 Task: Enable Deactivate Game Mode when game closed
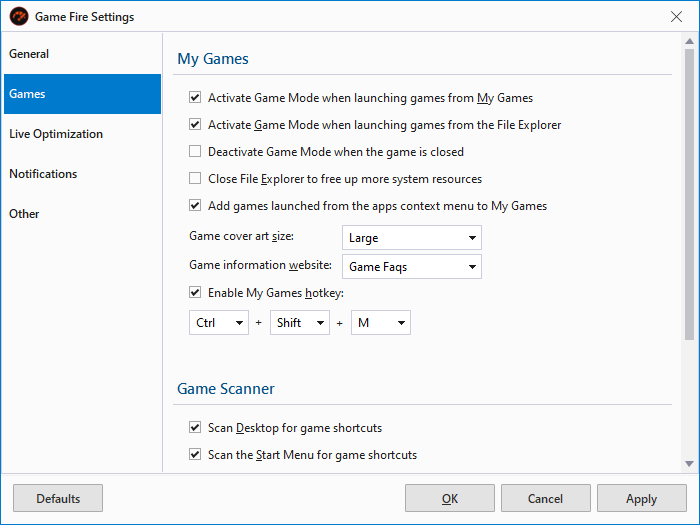click(195, 152)
